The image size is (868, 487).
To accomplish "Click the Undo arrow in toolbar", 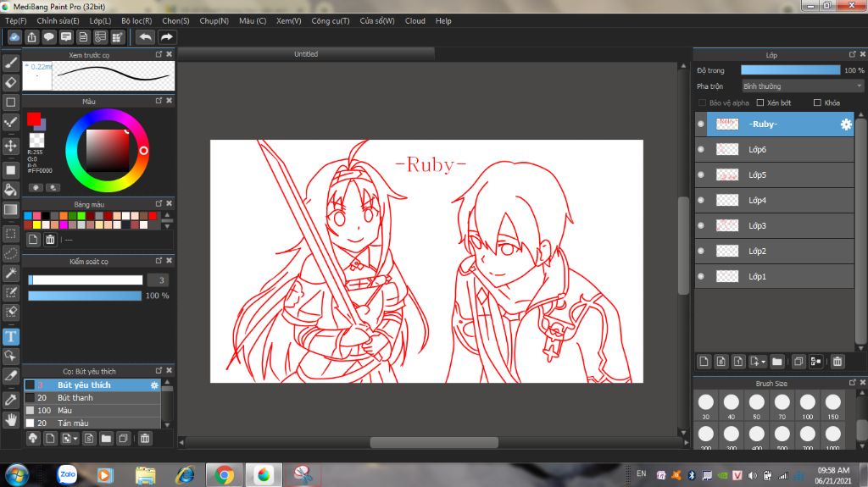I will [x=146, y=37].
